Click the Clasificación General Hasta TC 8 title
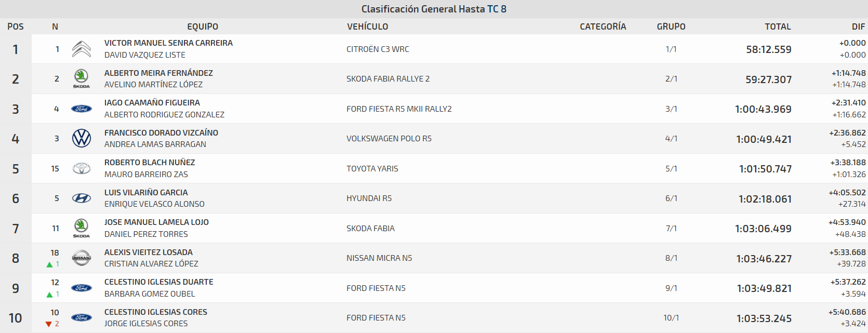868x333 pixels. [x=434, y=9]
